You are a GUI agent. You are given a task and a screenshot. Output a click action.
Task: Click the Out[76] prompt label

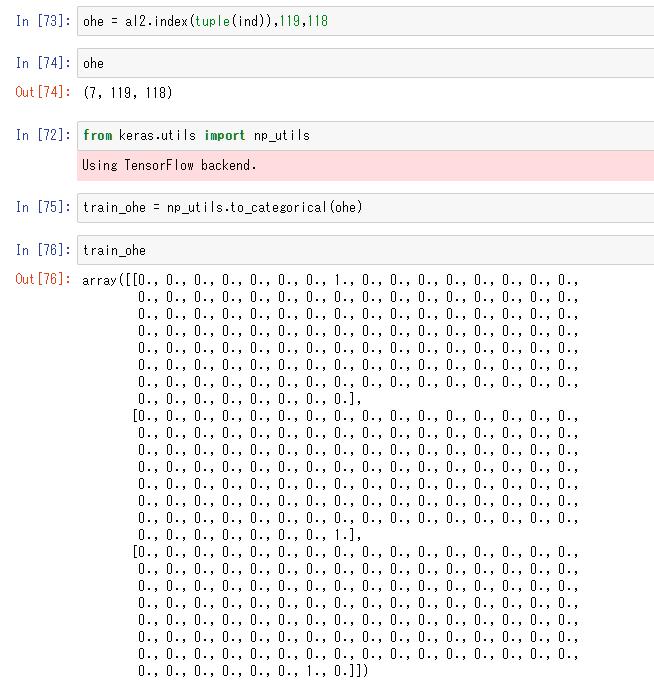pyautogui.click(x=43, y=279)
